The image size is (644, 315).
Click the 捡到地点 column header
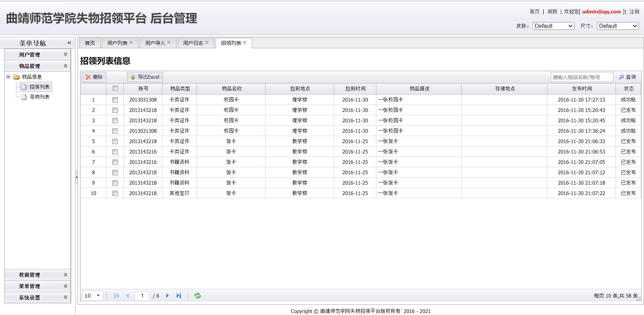click(300, 89)
